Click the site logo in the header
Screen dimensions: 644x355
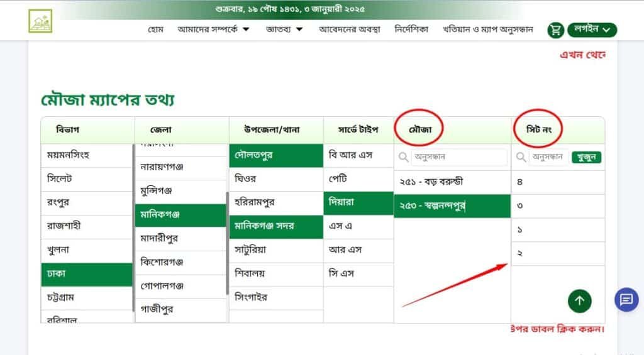click(40, 21)
